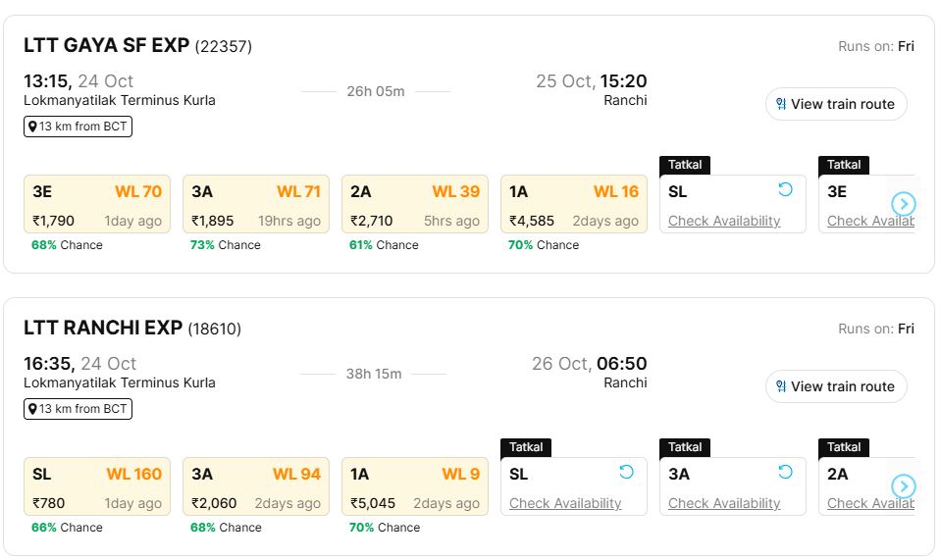Check Availability for Tatkal 3A on Ranchi Exp
Image resolution: width=941 pixels, height=560 pixels.
724,503
